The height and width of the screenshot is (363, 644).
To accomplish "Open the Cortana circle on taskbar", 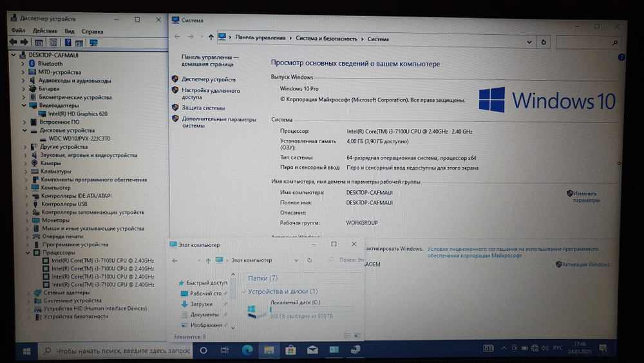I will (204, 350).
